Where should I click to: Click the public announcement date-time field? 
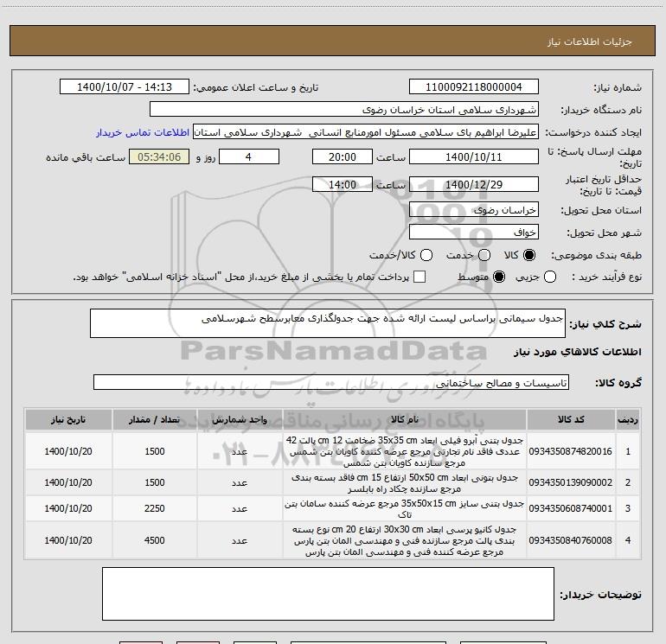coord(125,87)
